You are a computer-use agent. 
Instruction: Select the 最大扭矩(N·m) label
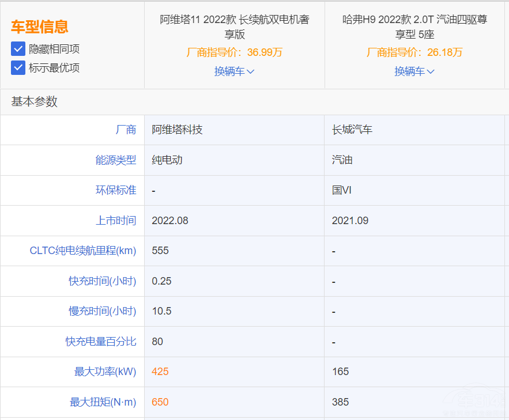click(x=103, y=402)
